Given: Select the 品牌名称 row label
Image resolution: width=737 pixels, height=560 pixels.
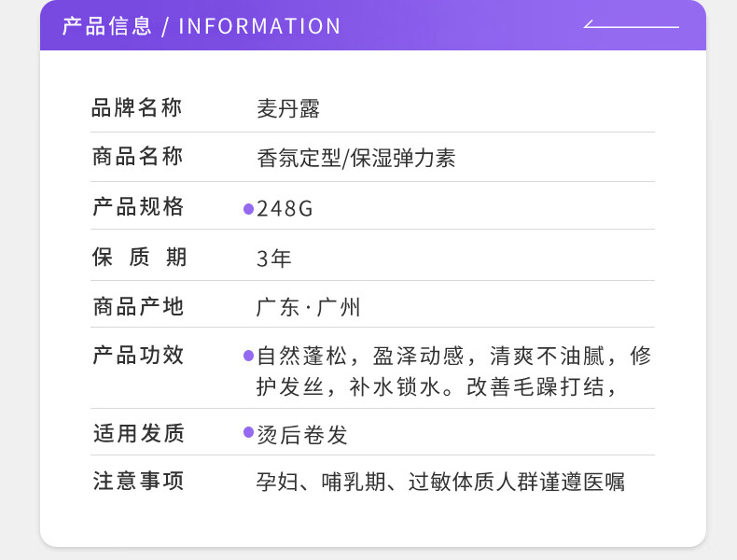Looking at the screenshot, I should click(x=137, y=108).
